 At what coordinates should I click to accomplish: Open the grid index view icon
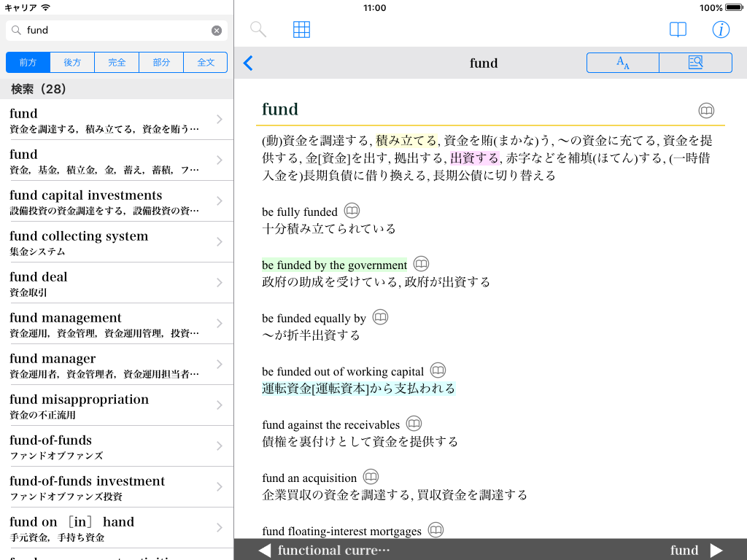pos(301,29)
